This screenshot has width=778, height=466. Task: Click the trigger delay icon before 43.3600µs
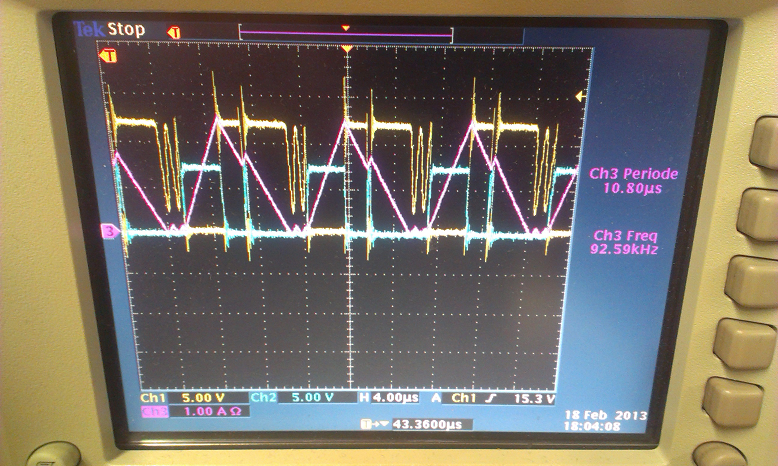coord(376,424)
